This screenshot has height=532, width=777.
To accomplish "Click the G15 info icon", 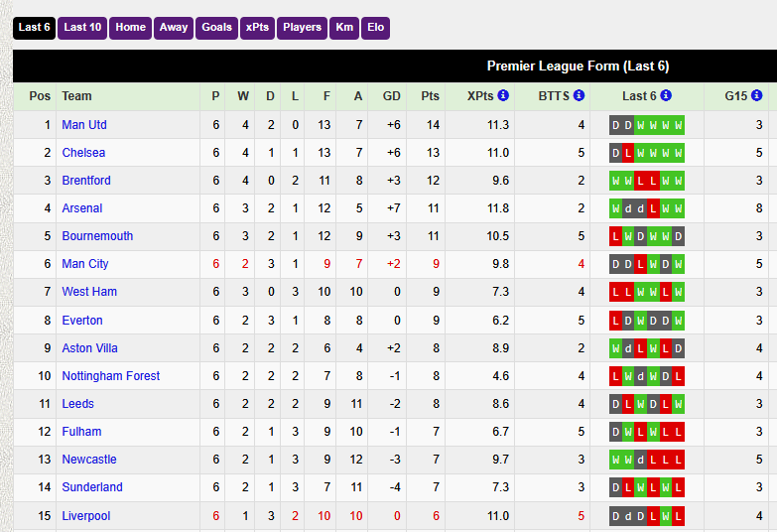I will 756,95.
